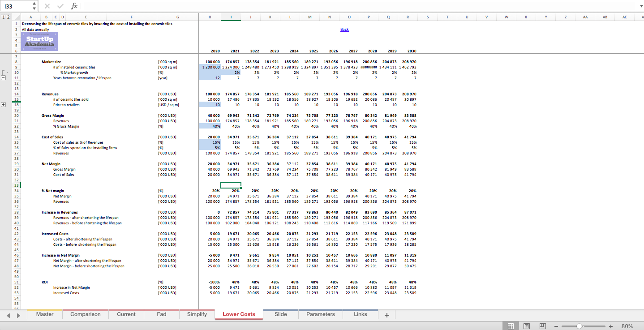Select the Normal view icon in status bar
Viewport: 644px width, 330px height.
click(510, 326)
